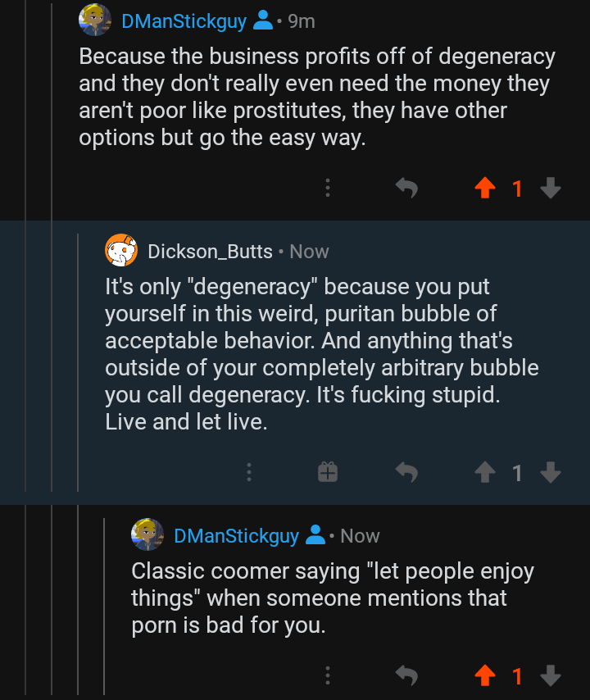
Task: Open three-dot options on the first comment
Action: pyautogui.click(x=328, y=189)
